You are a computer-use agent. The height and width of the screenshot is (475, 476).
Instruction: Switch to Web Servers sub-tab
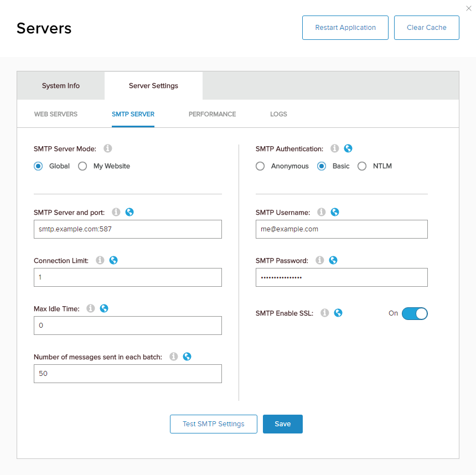click(56, 114)
